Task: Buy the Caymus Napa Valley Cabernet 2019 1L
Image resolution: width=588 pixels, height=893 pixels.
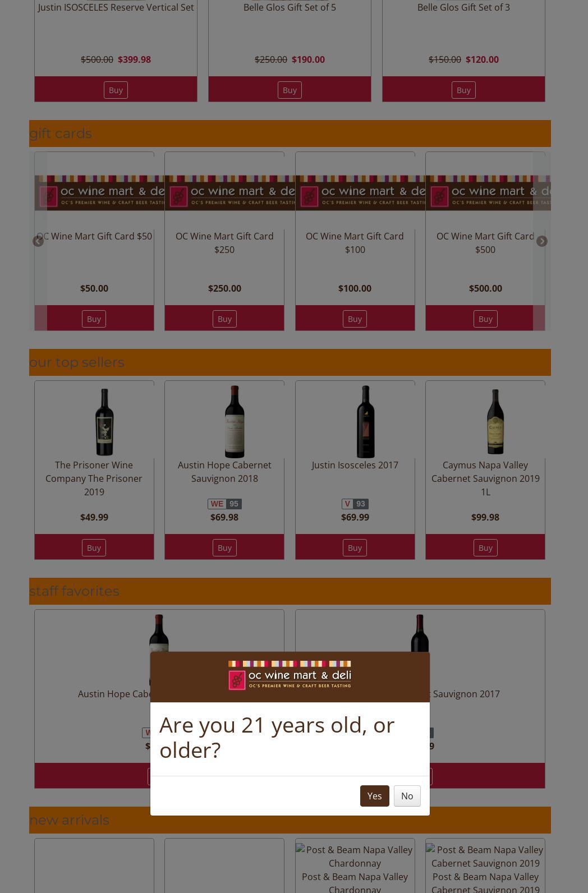Action: (x=485, y=547)
